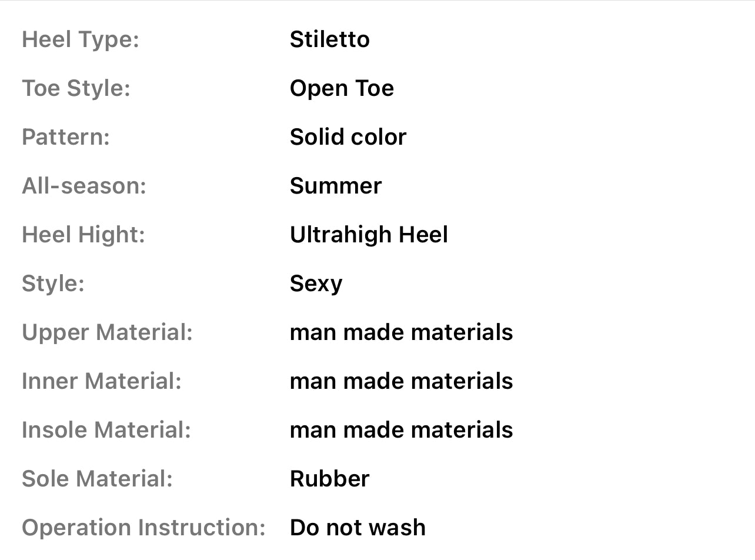Click the "Upper Material:" label
Image resolution: width=755 pixels, height=560 pixels.
[x=107, y=333]
